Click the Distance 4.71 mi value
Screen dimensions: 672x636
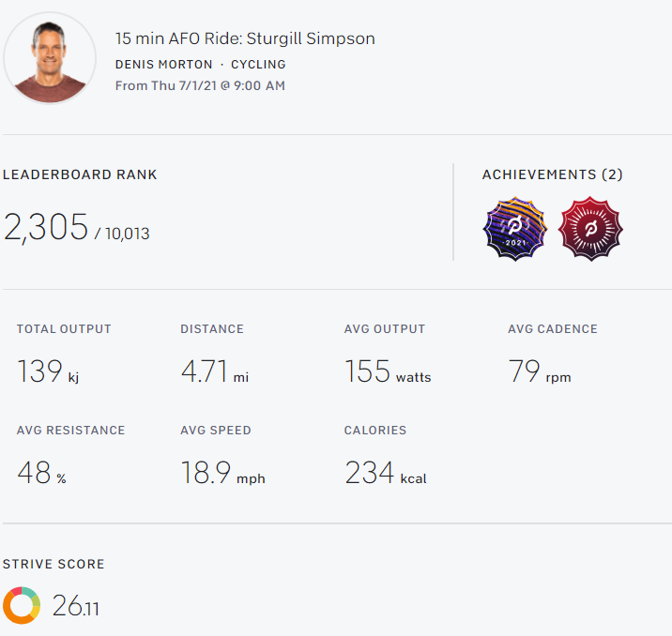[214, 371]
